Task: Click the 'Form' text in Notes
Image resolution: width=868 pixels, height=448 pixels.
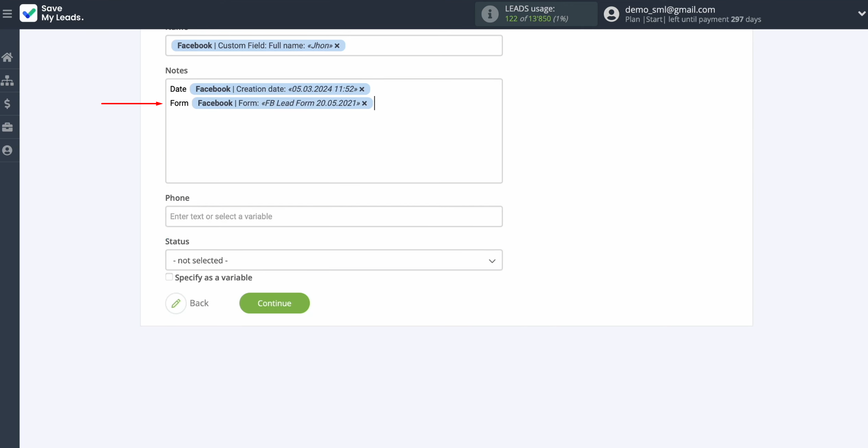Action: click(x=179, y=103)
